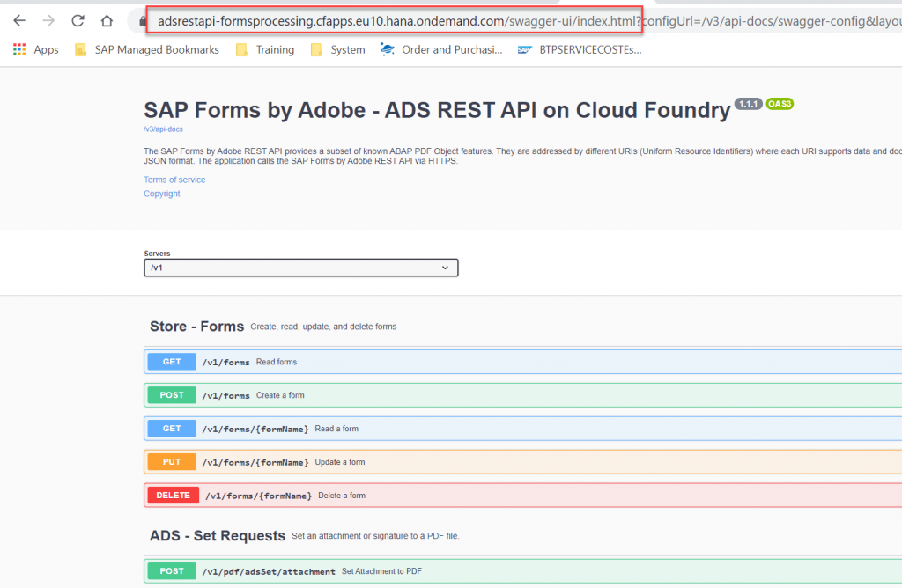Reload the Swagger UI page
The height and width of the screenshot is (588, 902).
(x=78, y=21)
